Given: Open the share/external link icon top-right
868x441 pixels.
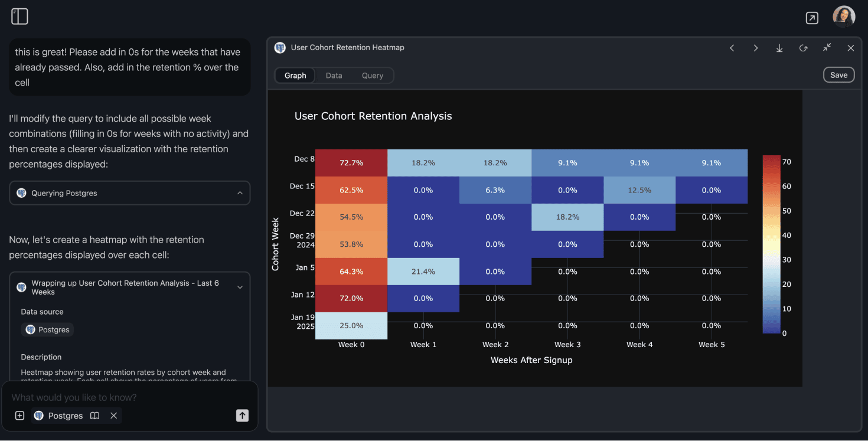Looking at the screenshot, I should tap(812, 18).
